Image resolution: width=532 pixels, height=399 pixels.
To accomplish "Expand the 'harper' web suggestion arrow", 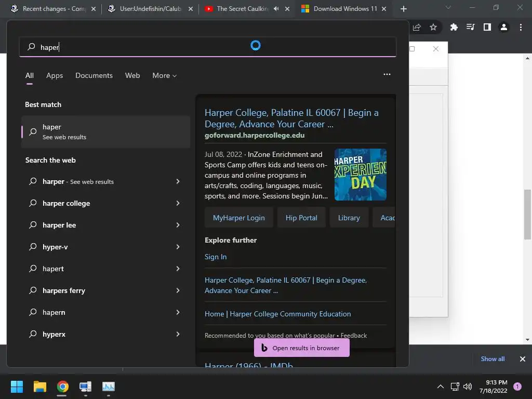I will (x=178, y=181).
